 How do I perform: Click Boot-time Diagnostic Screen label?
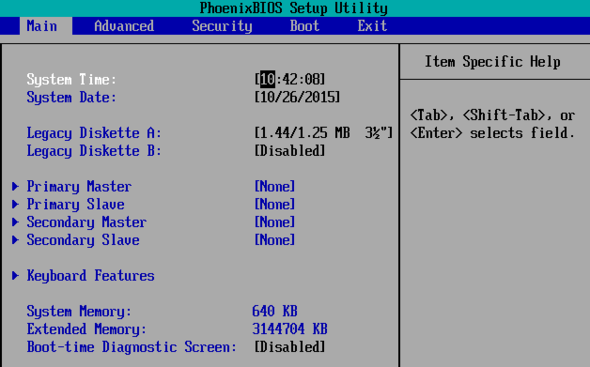[132, 347]
